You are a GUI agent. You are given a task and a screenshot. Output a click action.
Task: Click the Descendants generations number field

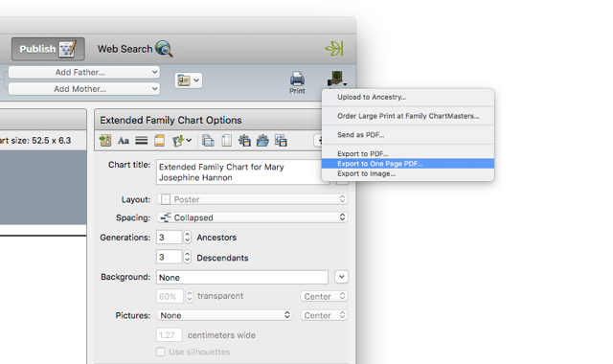point(169,258)
